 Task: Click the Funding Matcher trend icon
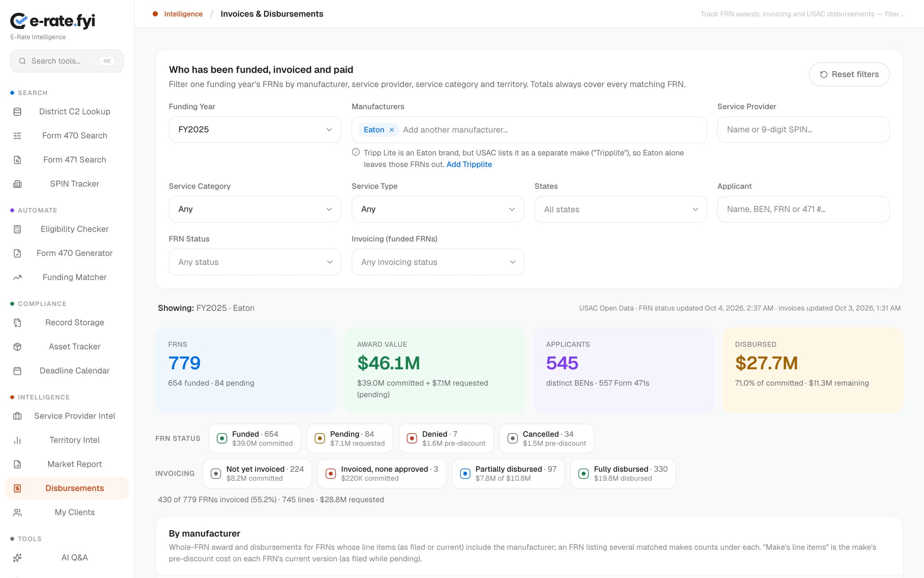pos(17,277)
